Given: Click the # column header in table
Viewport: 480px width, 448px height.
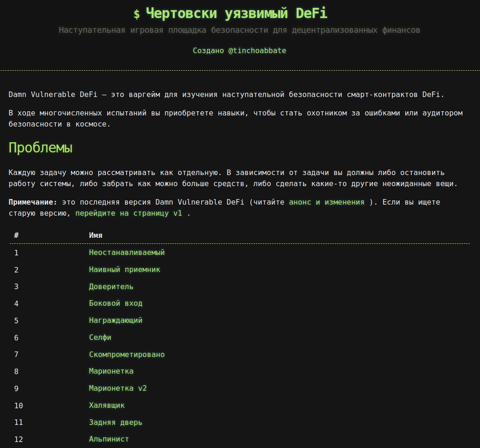Looking at the screenshot, I should (16, 236).
